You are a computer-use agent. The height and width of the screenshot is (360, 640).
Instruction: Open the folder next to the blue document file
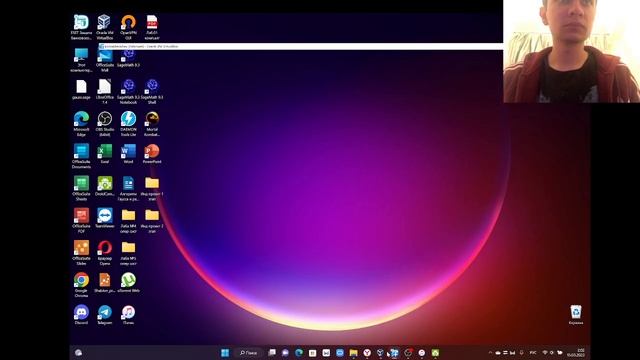coord(152,188)
